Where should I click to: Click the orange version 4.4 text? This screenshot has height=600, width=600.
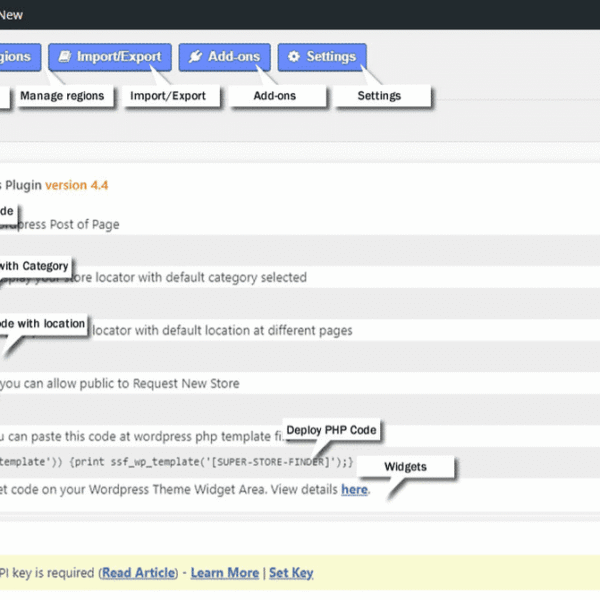pyautogui.click(x=76, y=185)
